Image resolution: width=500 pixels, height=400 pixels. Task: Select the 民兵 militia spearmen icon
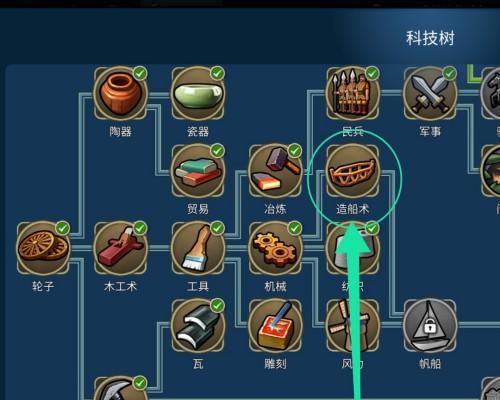pos(353,93)
